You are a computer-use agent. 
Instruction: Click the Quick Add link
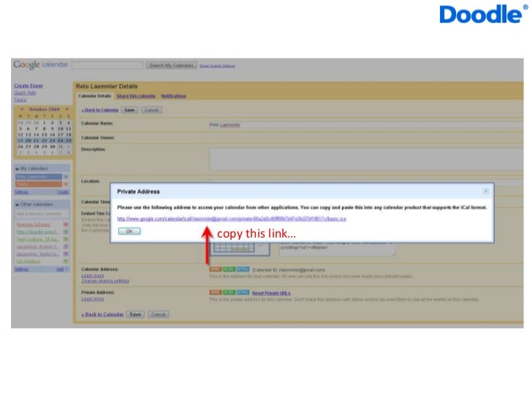click(x=25, y=93)
